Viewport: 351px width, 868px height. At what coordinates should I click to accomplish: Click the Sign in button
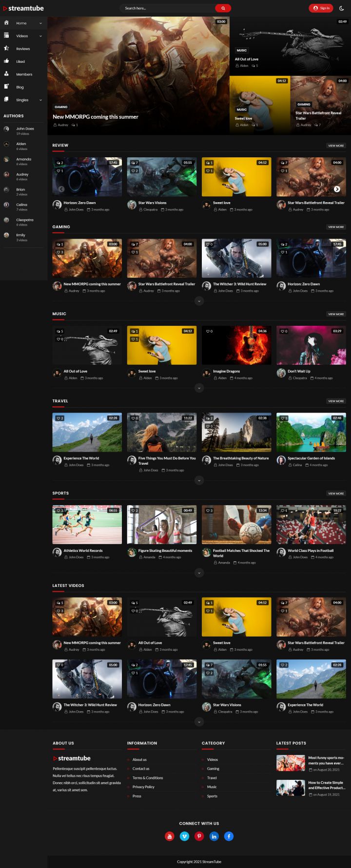(321, 8)
